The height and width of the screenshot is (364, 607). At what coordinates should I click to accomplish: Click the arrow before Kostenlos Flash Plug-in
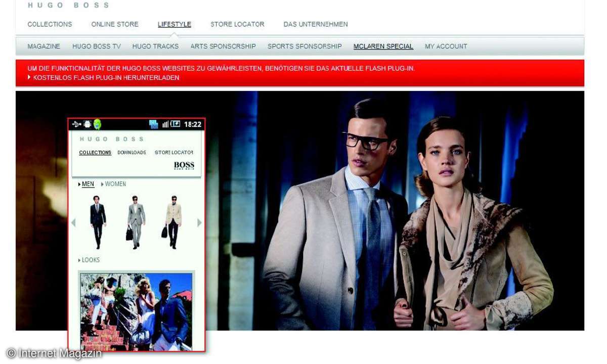pos(29,78)
